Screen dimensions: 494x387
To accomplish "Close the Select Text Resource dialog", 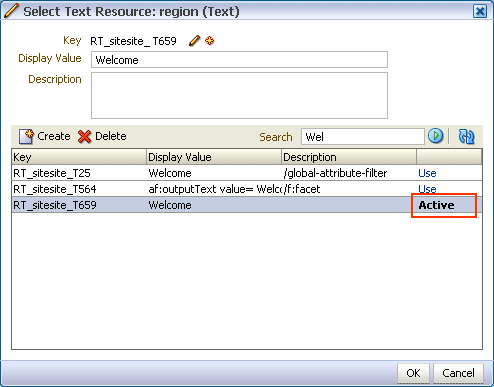I will [480, 12].
